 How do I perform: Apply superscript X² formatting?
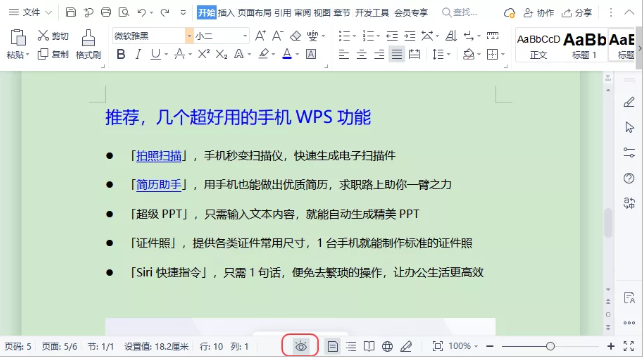pyautogui.click(x=204, y=54)
